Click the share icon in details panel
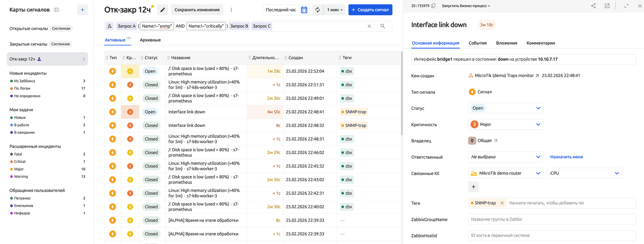644x244 pixels. (x=593, y=6)
